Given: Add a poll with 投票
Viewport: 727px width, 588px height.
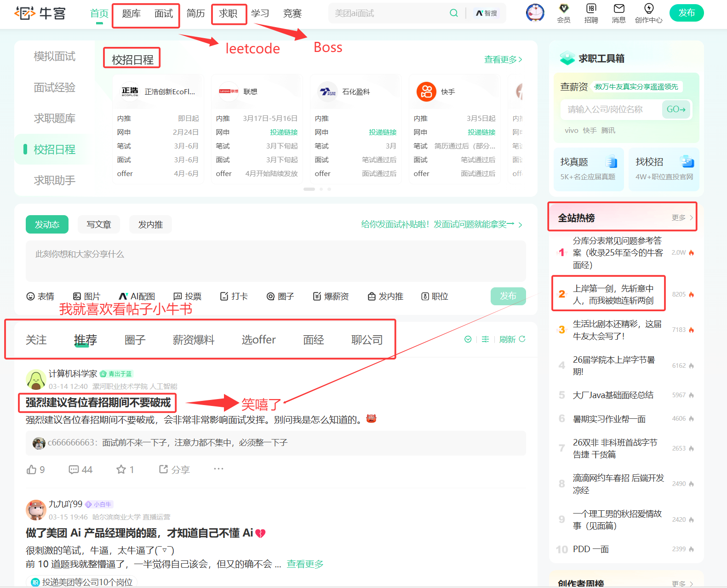Looking at the screenshot, I should (187, 297).
